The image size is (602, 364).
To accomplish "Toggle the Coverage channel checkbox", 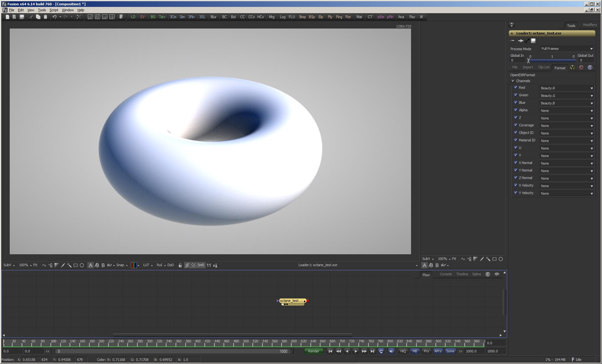I will 515,125.
